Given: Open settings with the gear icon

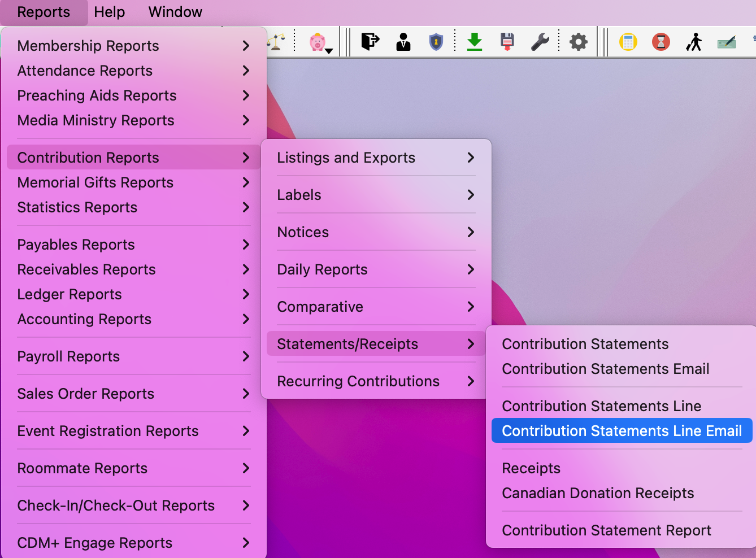Looking at the screenshot, I should [x=578, y=42].
